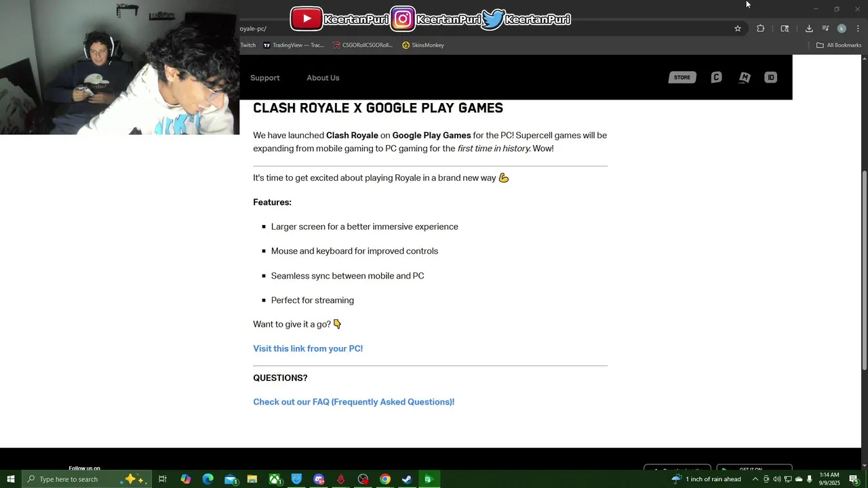The image size is (868, 488).
Task: Open Microsoft Copilot from the taskbar
Action: tap(186, 479)
